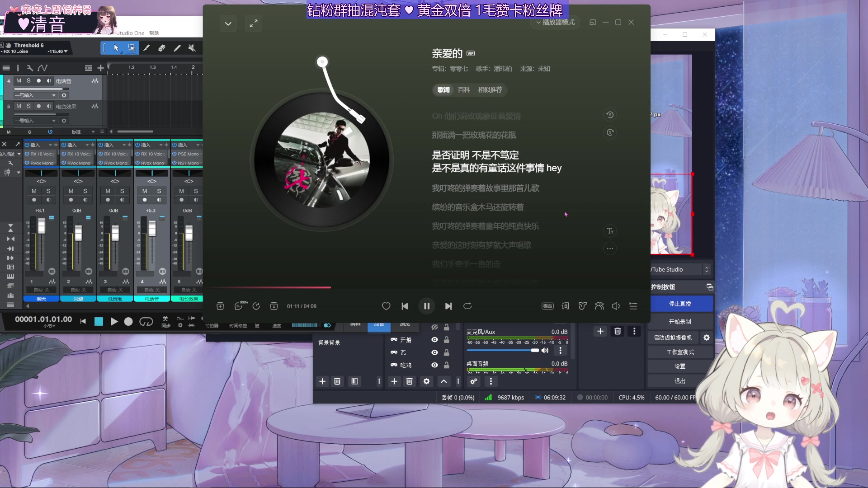Open the listen-together people icon

pyautogui.click(x=599, y=306)
